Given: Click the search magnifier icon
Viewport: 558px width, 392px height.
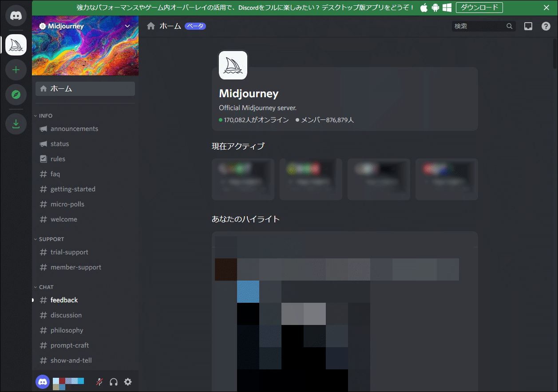Looking at the screenshot, I should click(x=510, y=26).
